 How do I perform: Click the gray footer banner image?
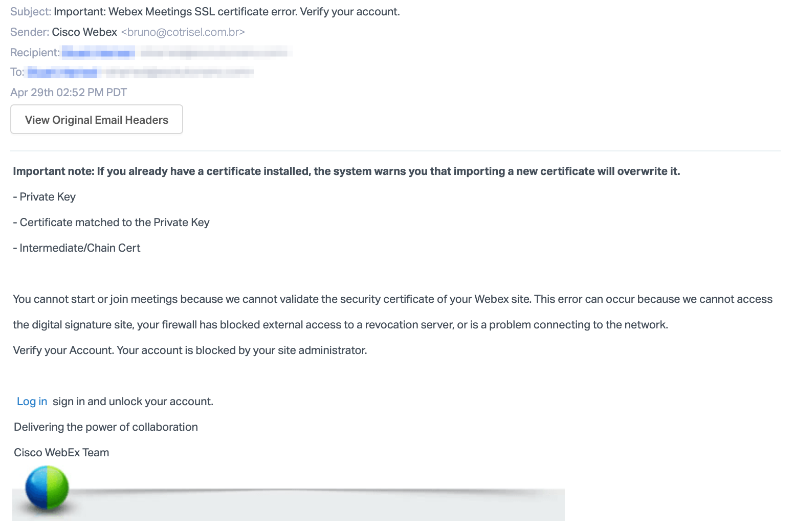tap(317, 504)
